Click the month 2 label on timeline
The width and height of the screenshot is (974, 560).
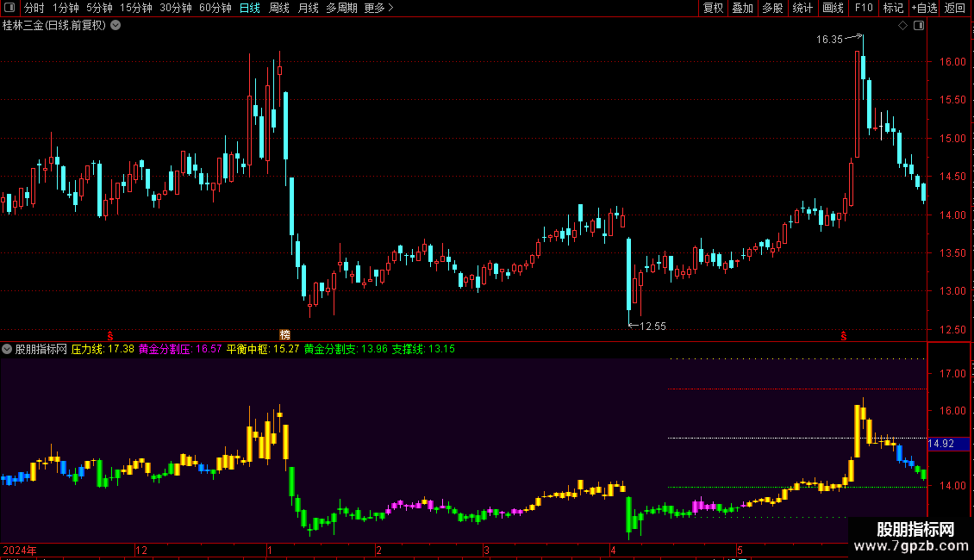coord(378,550)
